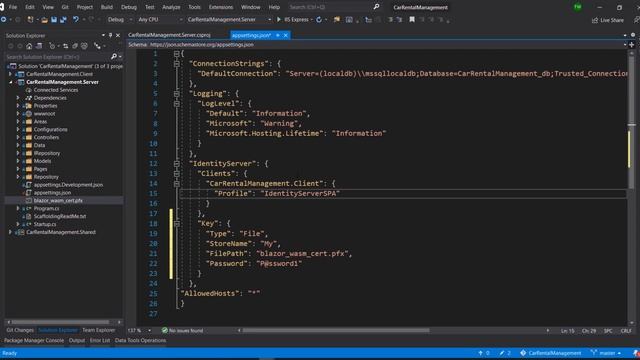Switch to the Git Changes tab
This screenshot has height=360, width=640.
click(x=20, y=330)
